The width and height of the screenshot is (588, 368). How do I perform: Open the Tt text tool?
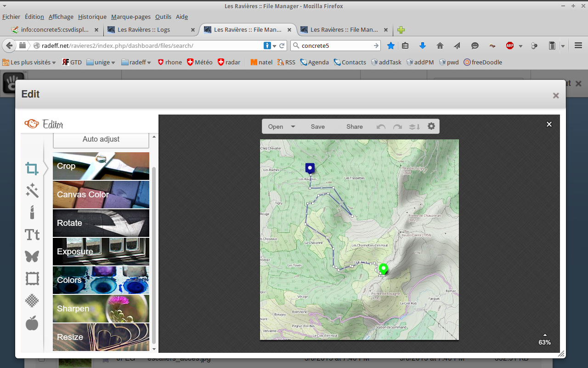tap(32, 235)
